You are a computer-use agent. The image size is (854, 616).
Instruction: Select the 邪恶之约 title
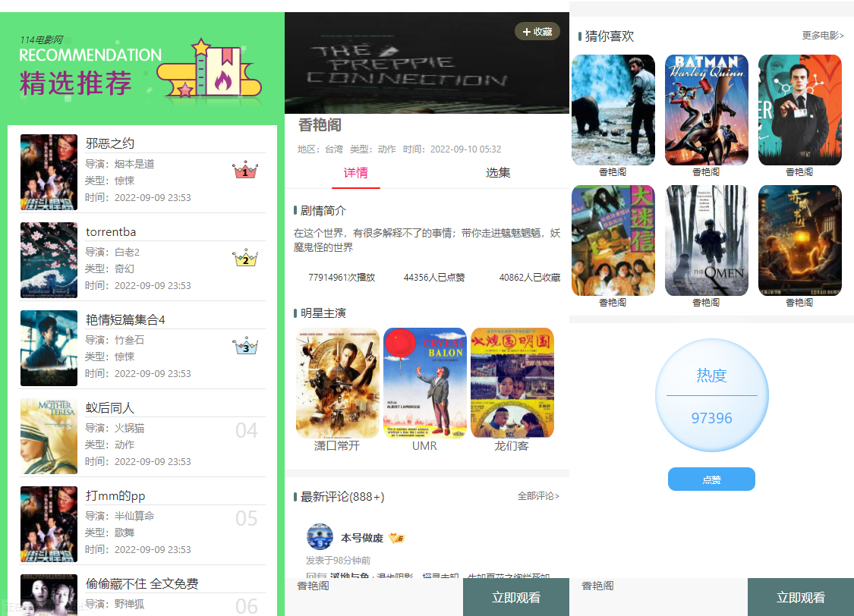[110, 143]
